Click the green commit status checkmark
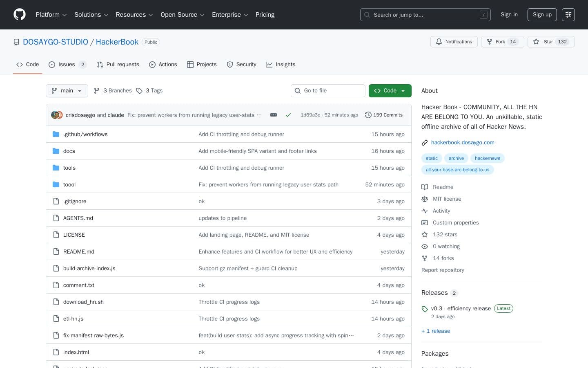 (288, 115)
